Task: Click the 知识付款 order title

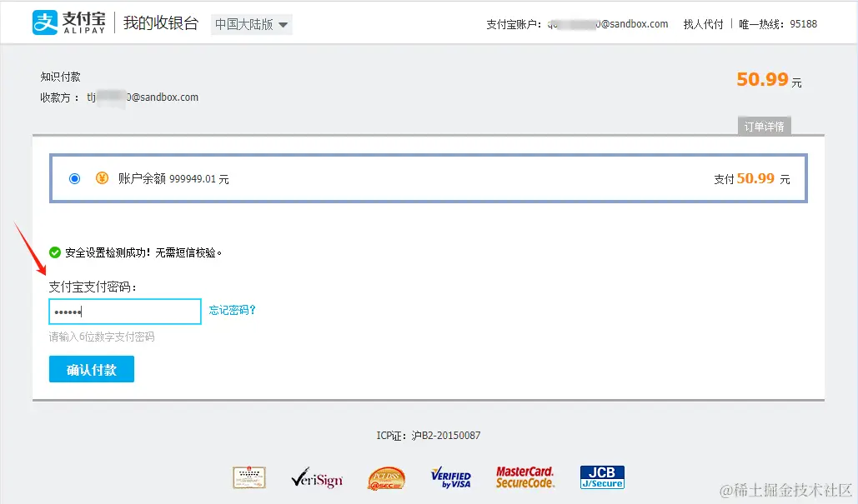Action: (60, 77)
